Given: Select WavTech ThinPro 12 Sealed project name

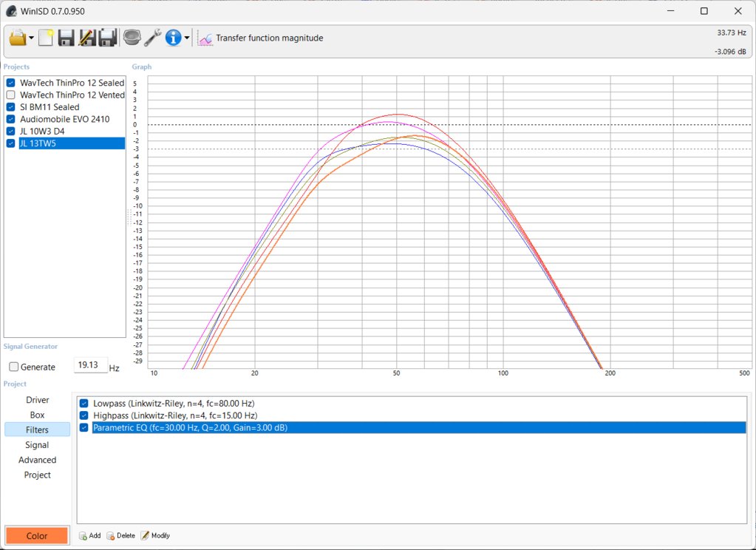Looking at the screenshot, I should point(72,83).
